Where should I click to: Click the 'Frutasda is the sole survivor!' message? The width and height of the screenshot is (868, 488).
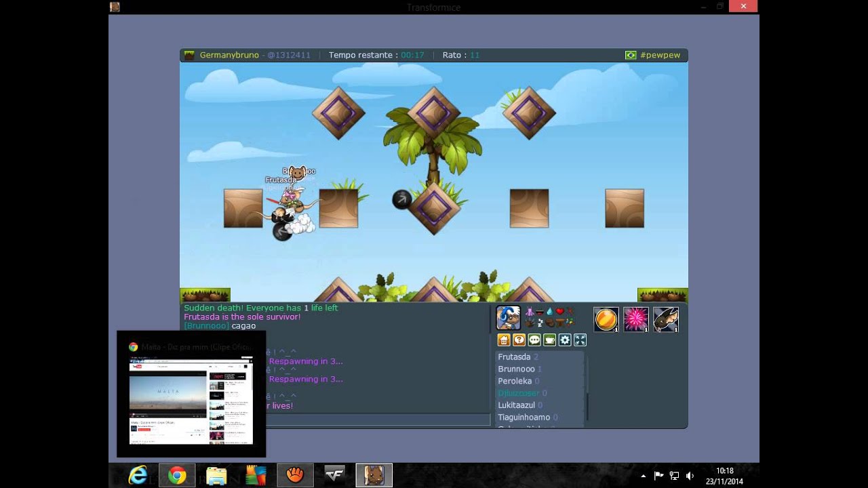pos(242,317)
